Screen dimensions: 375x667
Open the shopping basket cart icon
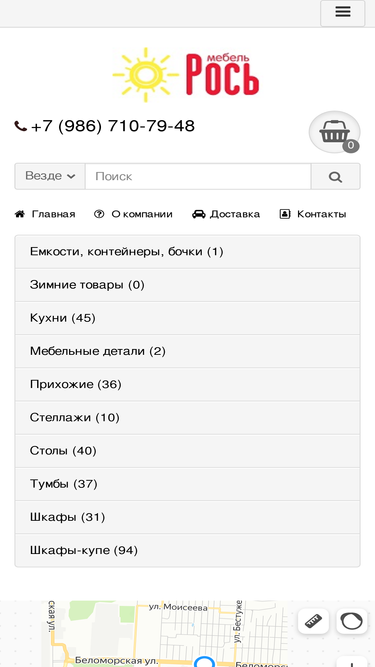335,132
